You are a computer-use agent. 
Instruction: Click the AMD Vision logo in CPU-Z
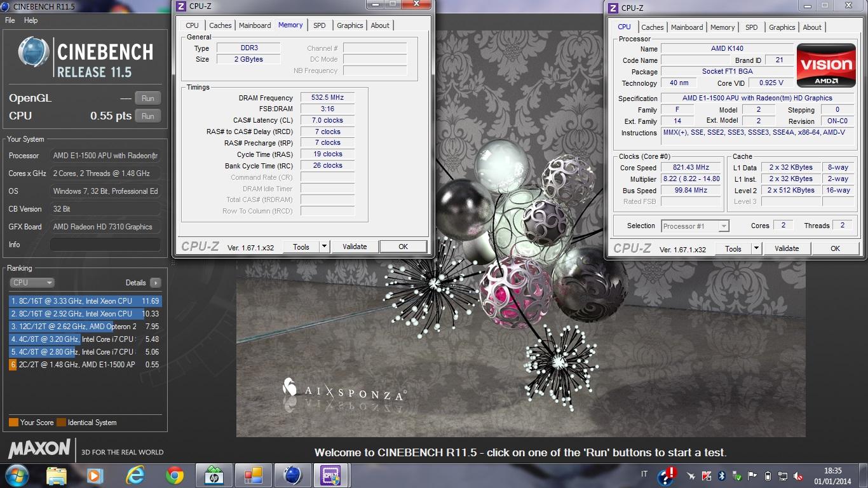pyautogui.click(x=826, y=65)
